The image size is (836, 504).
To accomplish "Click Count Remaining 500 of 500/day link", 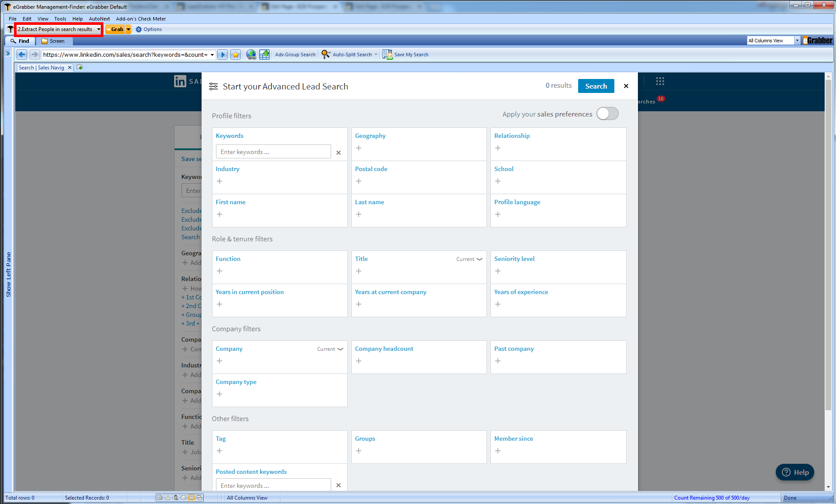I will click(712, 498).
